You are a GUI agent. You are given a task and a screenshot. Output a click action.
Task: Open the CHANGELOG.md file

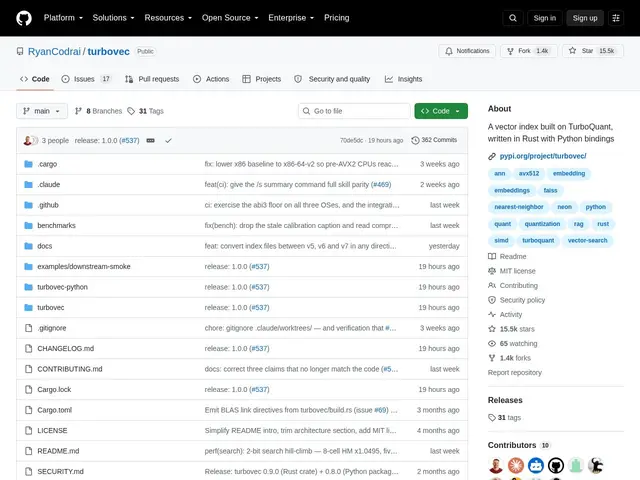pos(65,349)
